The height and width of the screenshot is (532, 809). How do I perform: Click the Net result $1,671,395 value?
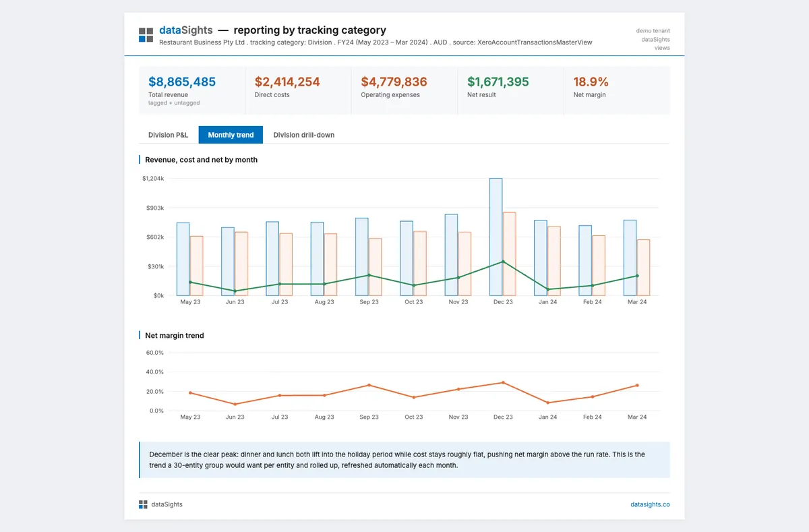pyautogui.click(x=498, y=82)
